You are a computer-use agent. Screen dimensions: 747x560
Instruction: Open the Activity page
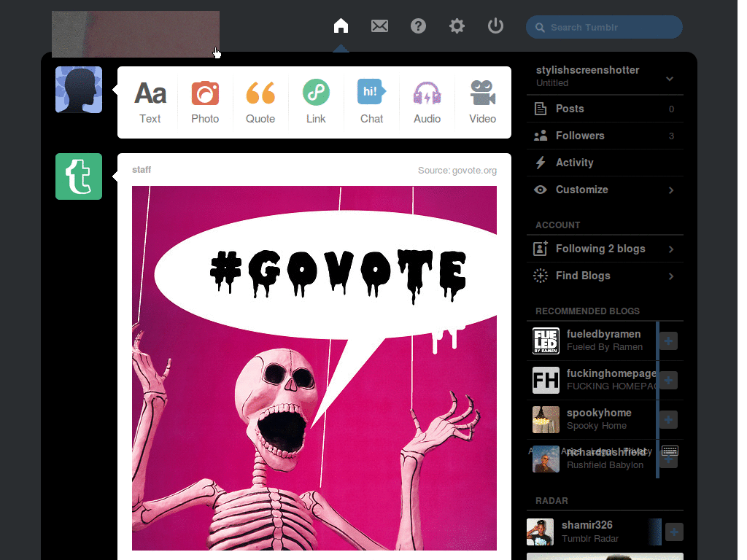[x=605, y=163]
